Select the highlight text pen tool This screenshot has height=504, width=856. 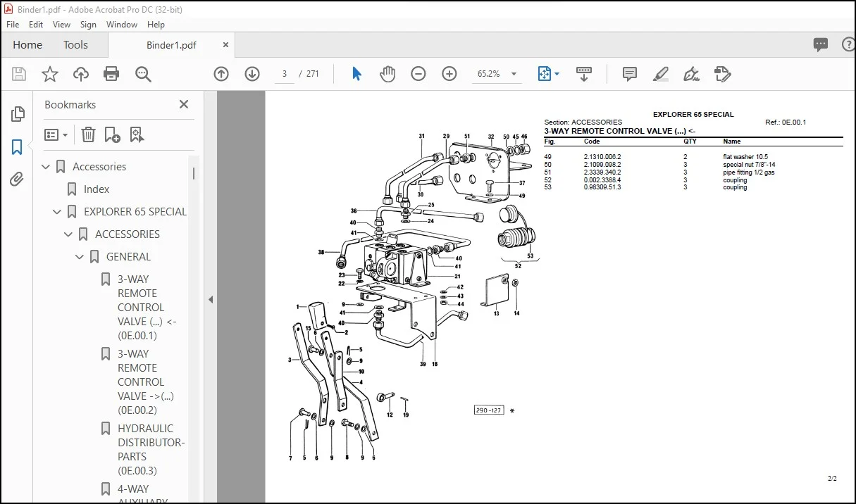pos(660,74)
